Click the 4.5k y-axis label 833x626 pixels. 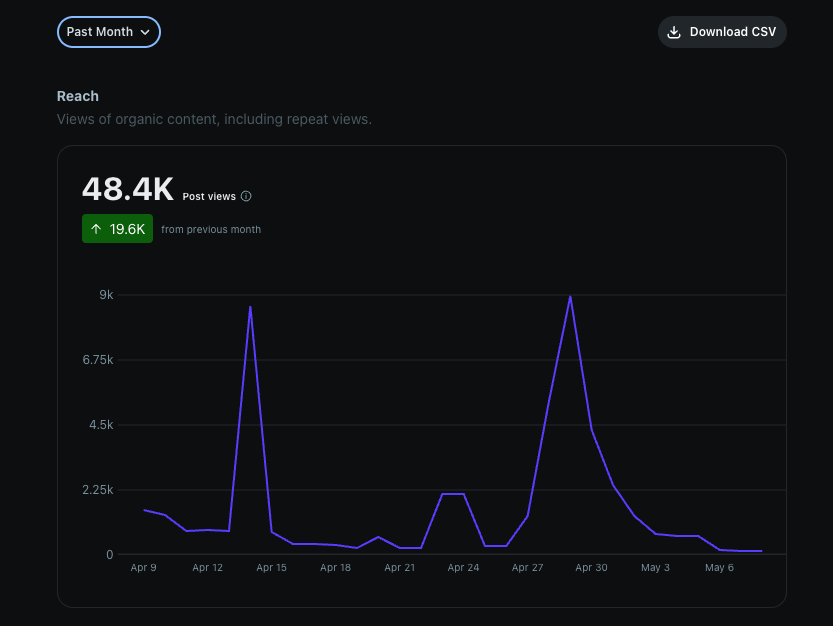pos(101,425)
